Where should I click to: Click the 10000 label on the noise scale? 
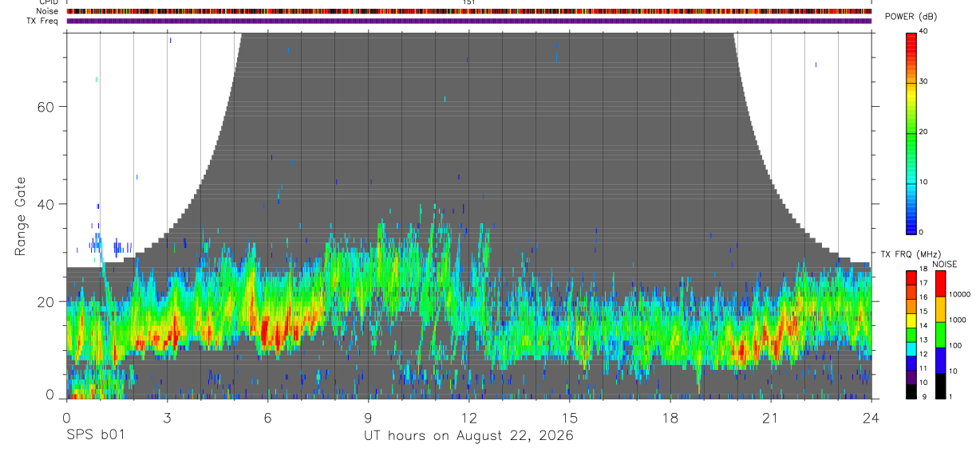click(960, 295)
